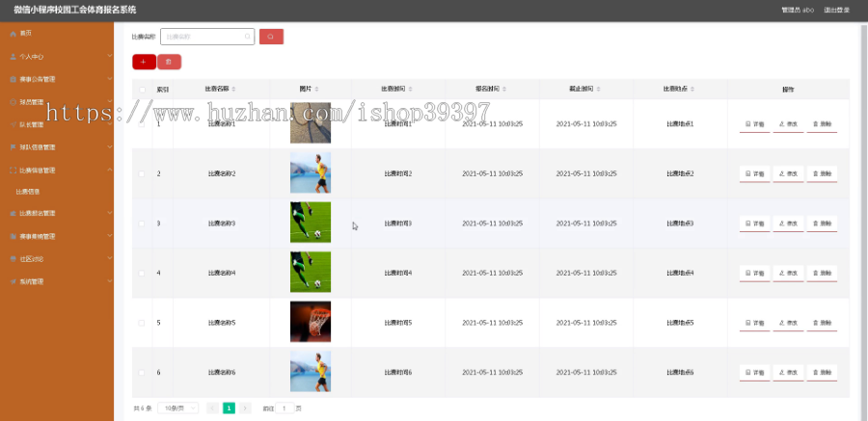The height and width of the screenshot is (421, 868).
Task: Click the 比赛地点4 cell
Action: 680,274
